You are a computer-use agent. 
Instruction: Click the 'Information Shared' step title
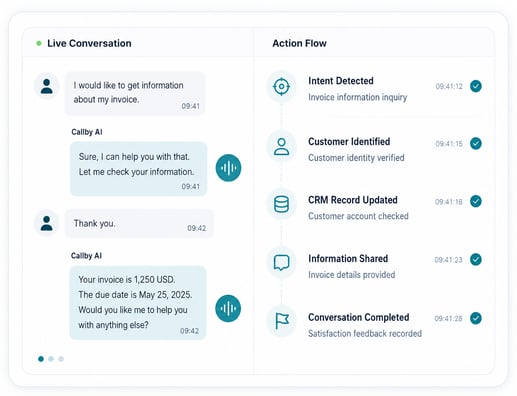tap(348, 259)
